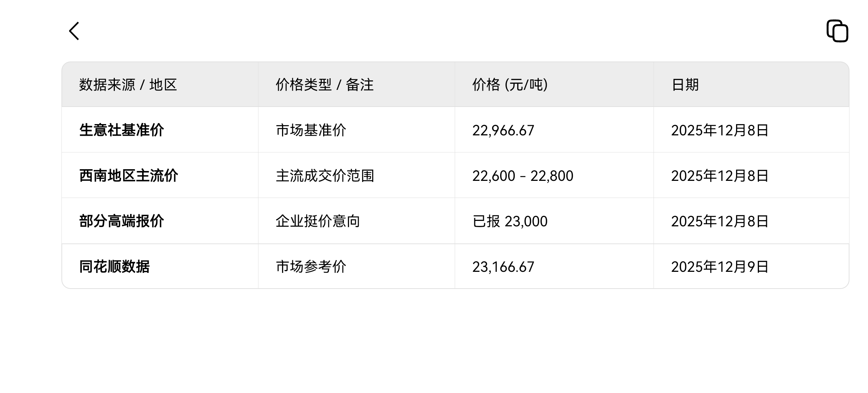Select the 市场基准价 cell

pyautogui.click(x=311, y=130)
